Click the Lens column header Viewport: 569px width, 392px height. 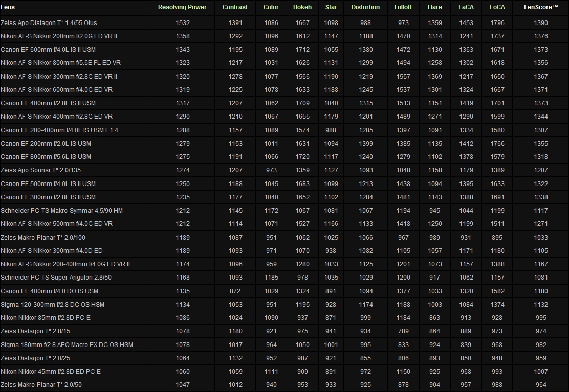[x=8, y=7]
